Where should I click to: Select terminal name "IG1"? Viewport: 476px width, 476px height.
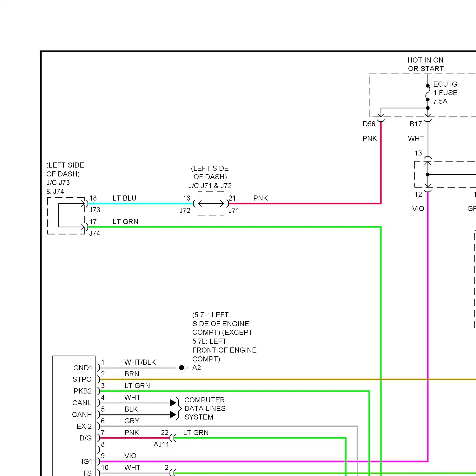[x=87, y=461]
